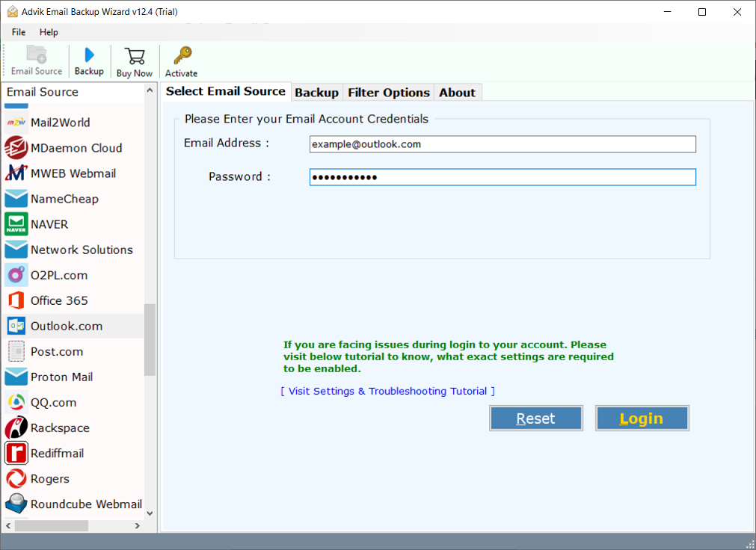Choose the QQ.com icon
The width and height of the screenshot is (756, 550).
coord(16,403)
